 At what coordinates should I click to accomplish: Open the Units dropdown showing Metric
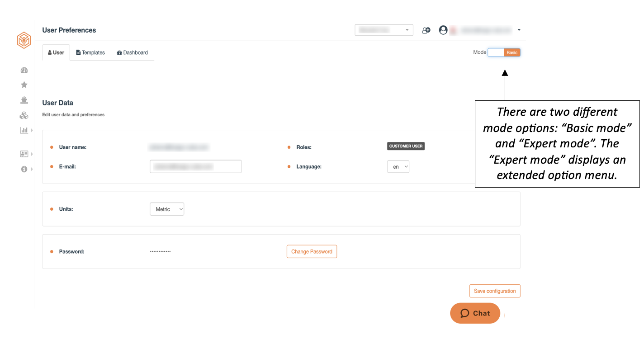tap(167, 209)
